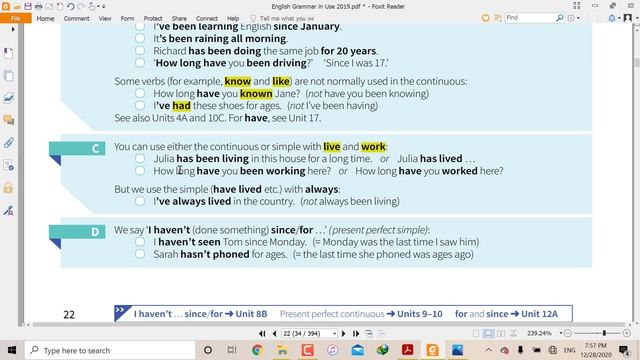Zoom in with the plus button
Viewport: 640px width, 360px height.
(627, 333)
